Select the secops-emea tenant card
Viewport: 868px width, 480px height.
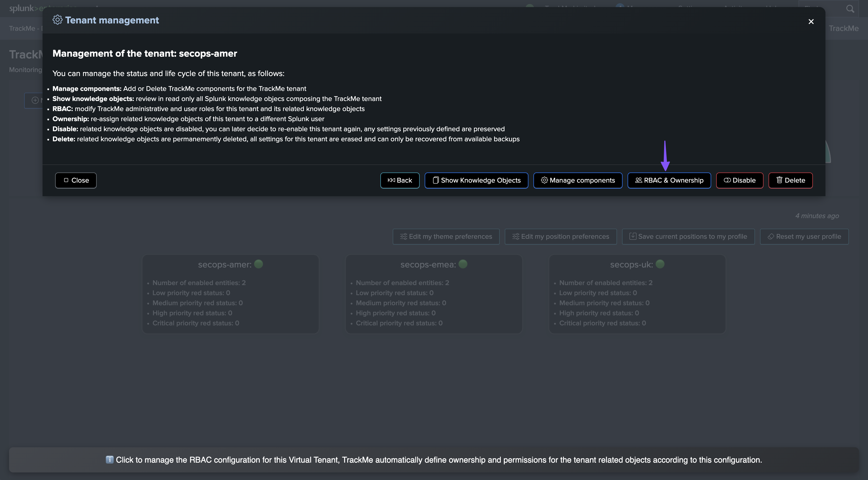tap(434, 294)
